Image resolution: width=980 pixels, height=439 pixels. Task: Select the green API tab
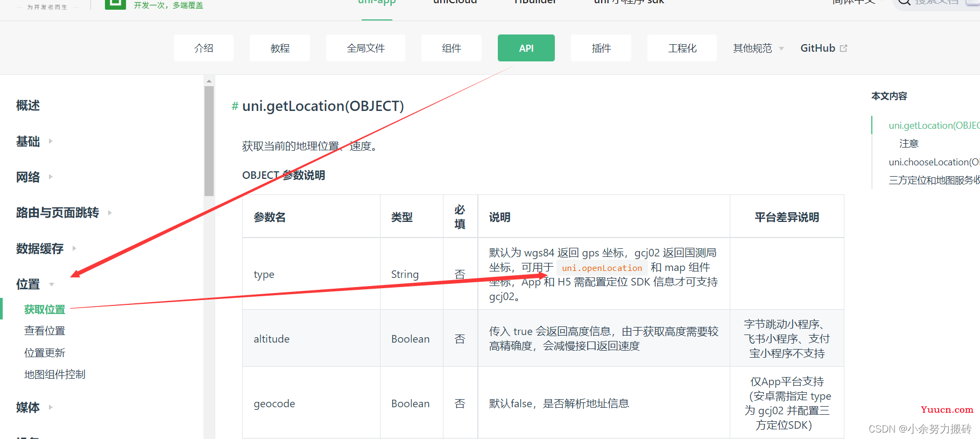coord(526,48)
